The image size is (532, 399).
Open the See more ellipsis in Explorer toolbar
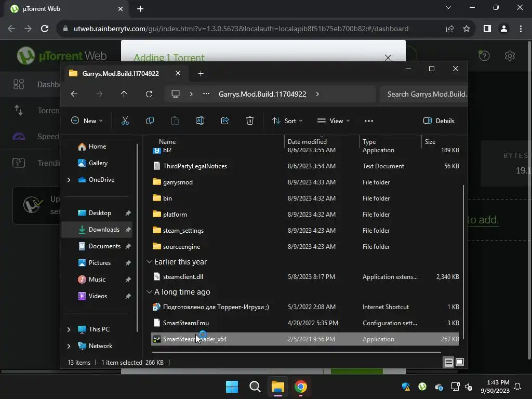pyautogui.click(x=369, y=121)
